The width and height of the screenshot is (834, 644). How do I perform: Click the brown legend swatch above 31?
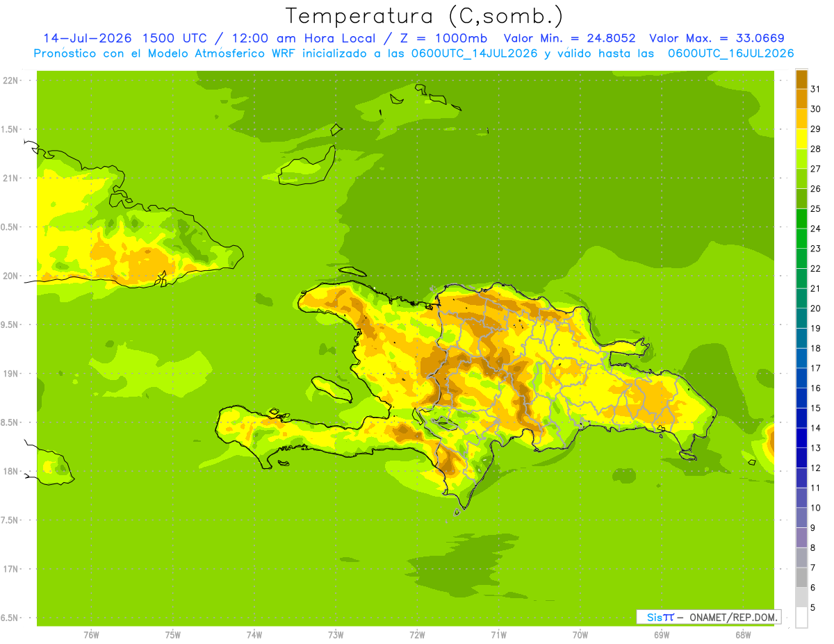coord(801,79)
